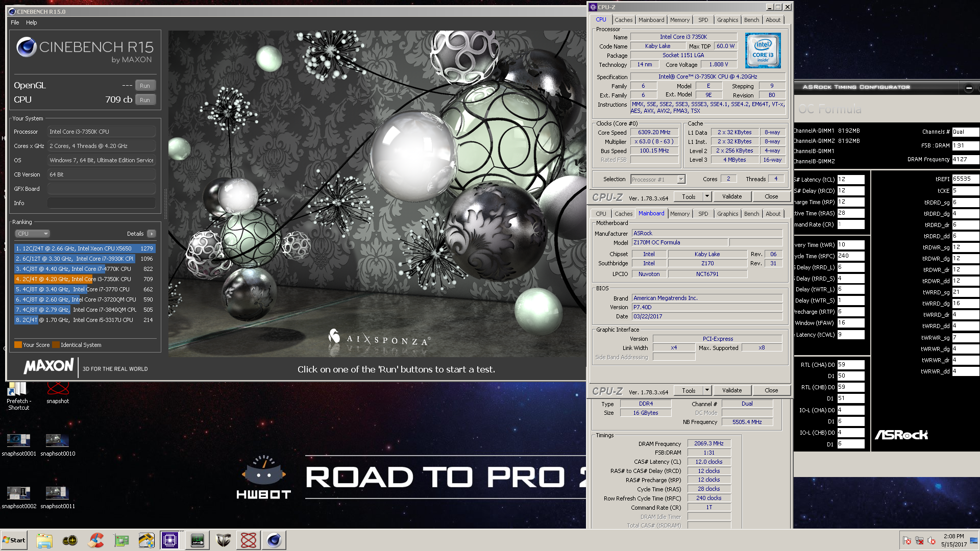980x551 pixels.
Task: Run the OpenGL benchmark test
Action: 145,86
